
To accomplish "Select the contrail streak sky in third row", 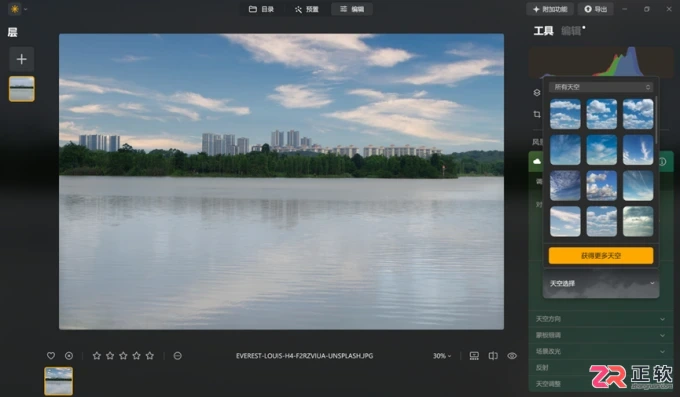I will (638, 186).
